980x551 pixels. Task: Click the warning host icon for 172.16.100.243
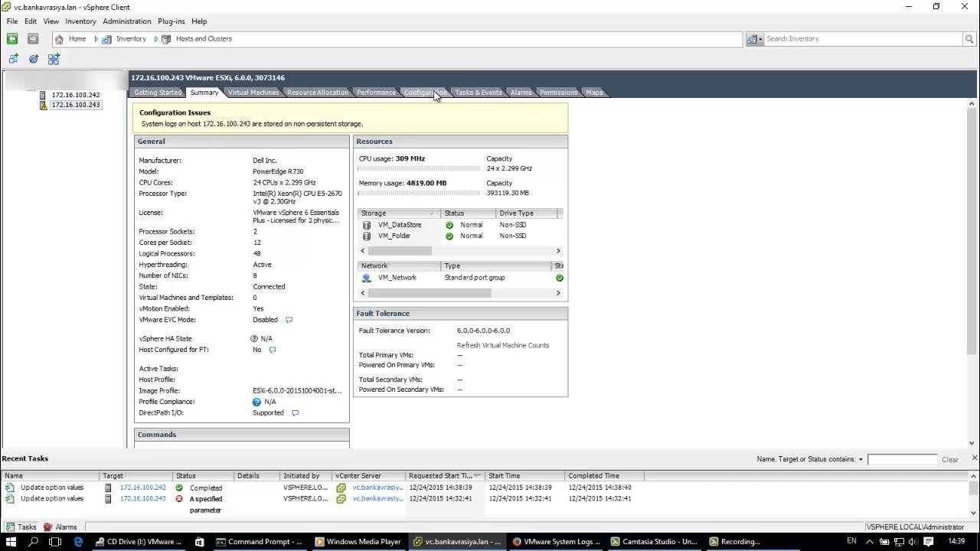point(44,105)
